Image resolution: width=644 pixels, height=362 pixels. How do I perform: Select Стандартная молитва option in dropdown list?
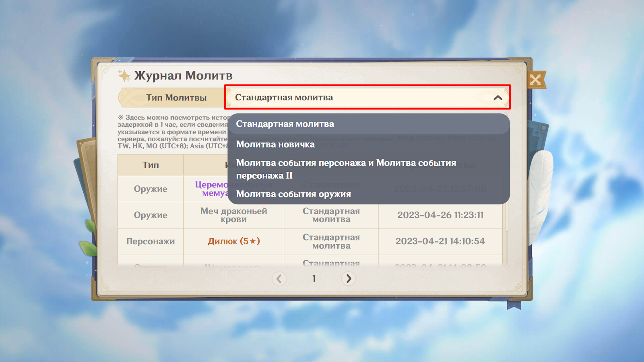click(x=368, y=124)
